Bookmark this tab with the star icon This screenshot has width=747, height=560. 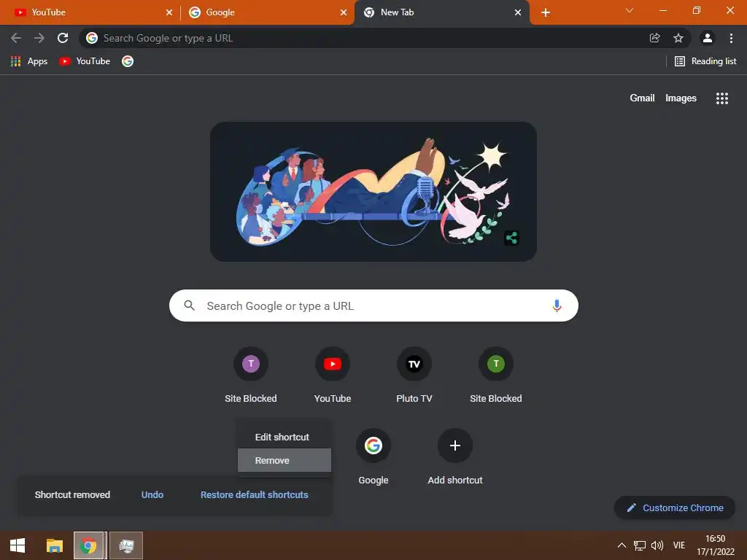click(x=678, y=38)
